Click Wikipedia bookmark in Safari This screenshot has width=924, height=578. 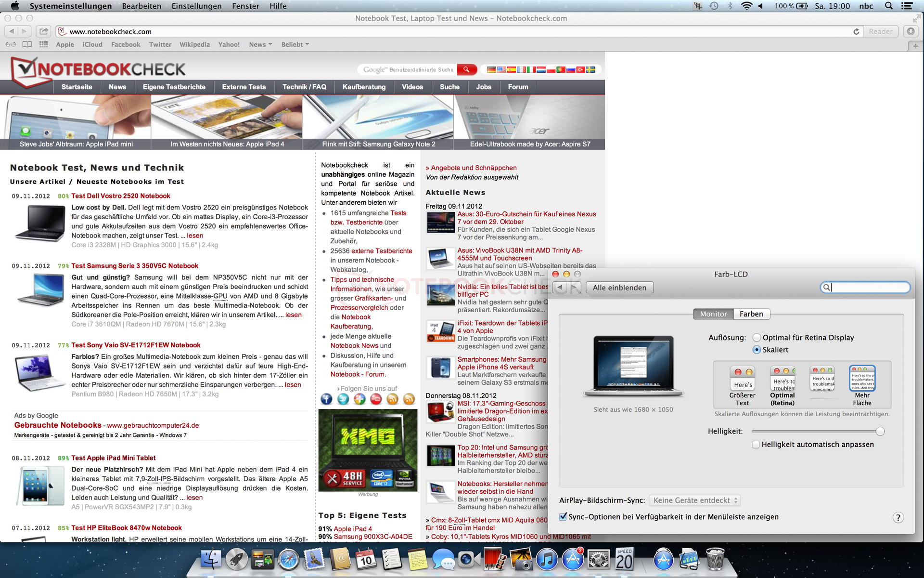[194, 44]
